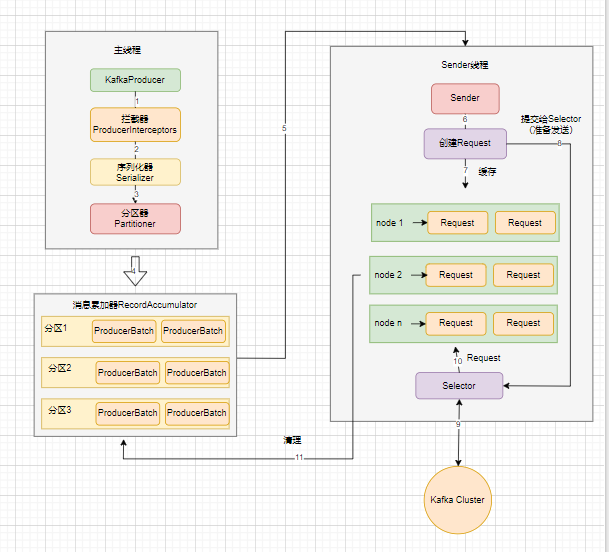
Task: Select the purple Selector box
Action: tap(459, 386)
